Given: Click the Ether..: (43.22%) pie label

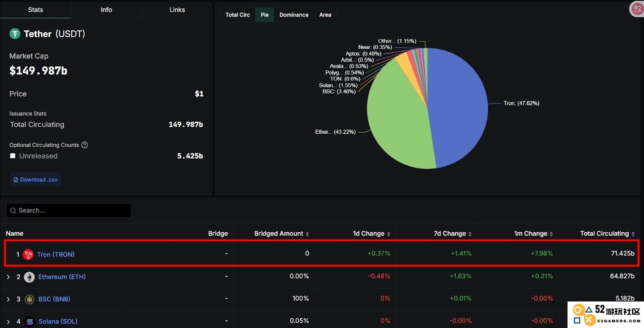Looking at the screenshot, I should pyautogui.click(x=335, y=132).
